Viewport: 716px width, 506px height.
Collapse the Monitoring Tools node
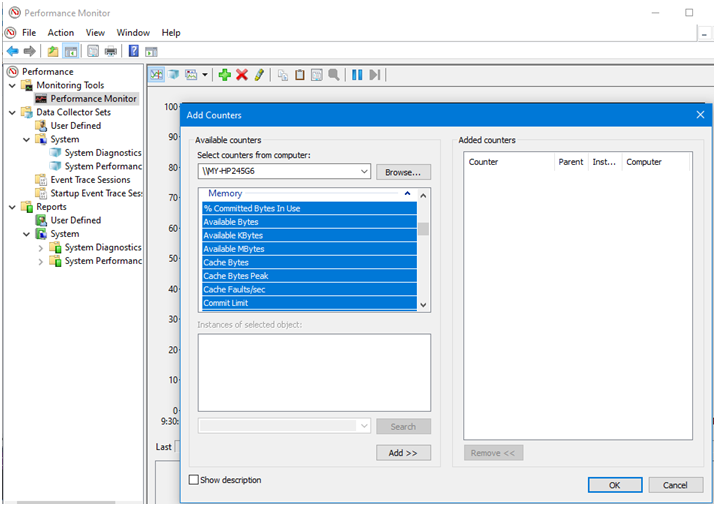click(x=12, y=85)
